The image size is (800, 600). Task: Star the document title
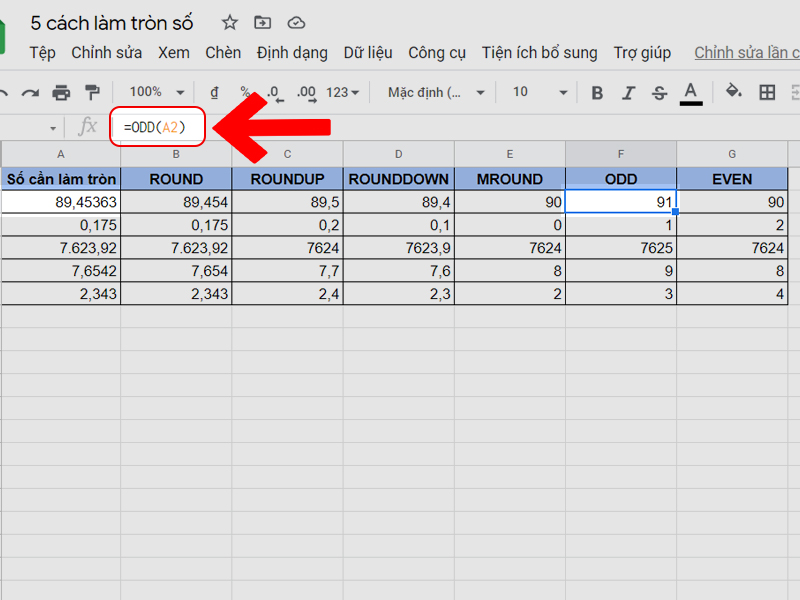[230, 23]
